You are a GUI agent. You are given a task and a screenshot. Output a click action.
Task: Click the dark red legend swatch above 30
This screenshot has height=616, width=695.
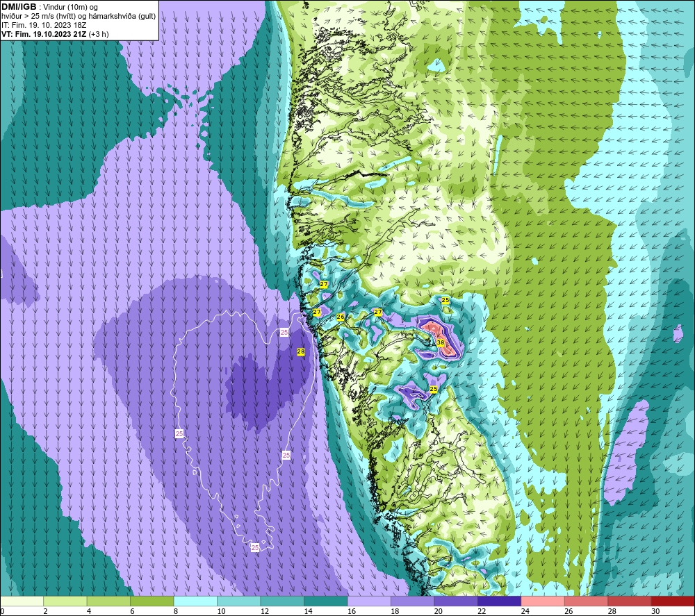pos(673,601)
